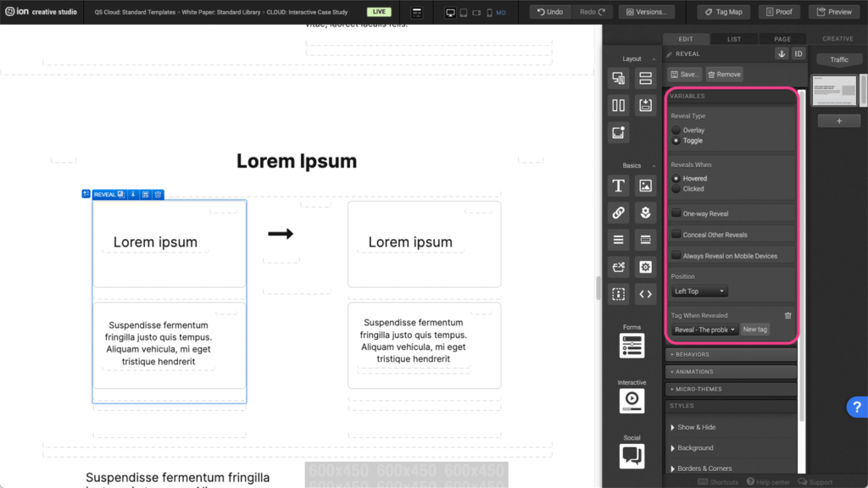
Task: Click the Preview button
Action: click(x=834, y=12)
